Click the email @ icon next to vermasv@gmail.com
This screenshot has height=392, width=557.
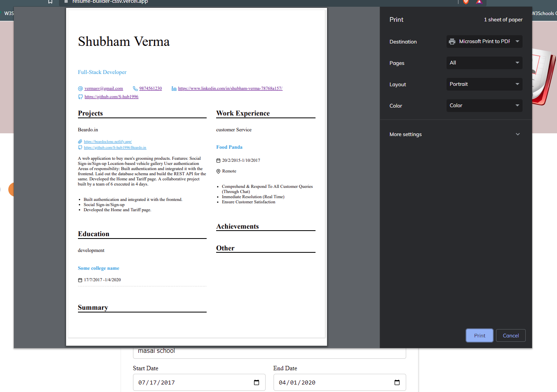[x=80, y=88]
